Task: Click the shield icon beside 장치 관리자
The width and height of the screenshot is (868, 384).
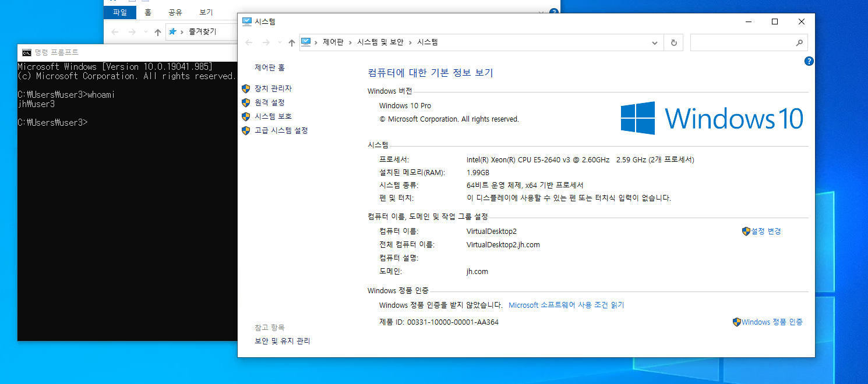Action: pos(246,88)
